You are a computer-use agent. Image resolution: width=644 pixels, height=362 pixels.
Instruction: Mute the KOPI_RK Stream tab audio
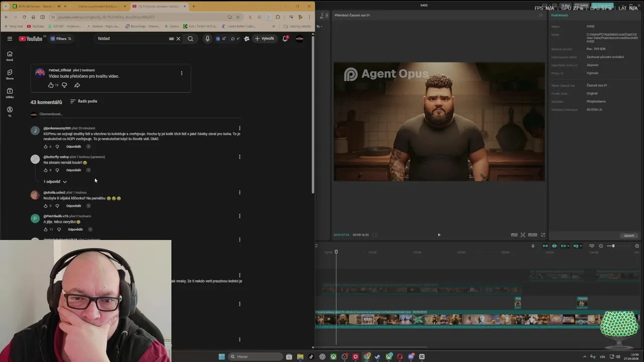59,7
